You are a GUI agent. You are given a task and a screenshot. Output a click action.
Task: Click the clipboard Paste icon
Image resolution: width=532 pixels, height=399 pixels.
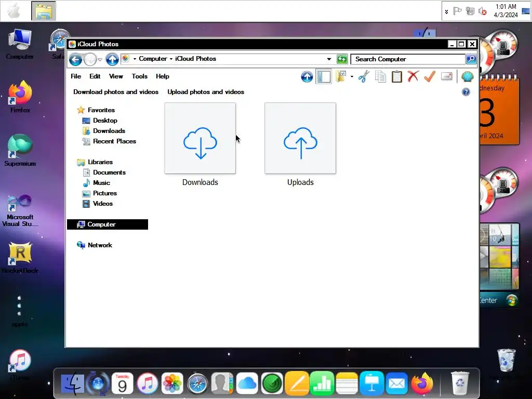tap(396, 76)
